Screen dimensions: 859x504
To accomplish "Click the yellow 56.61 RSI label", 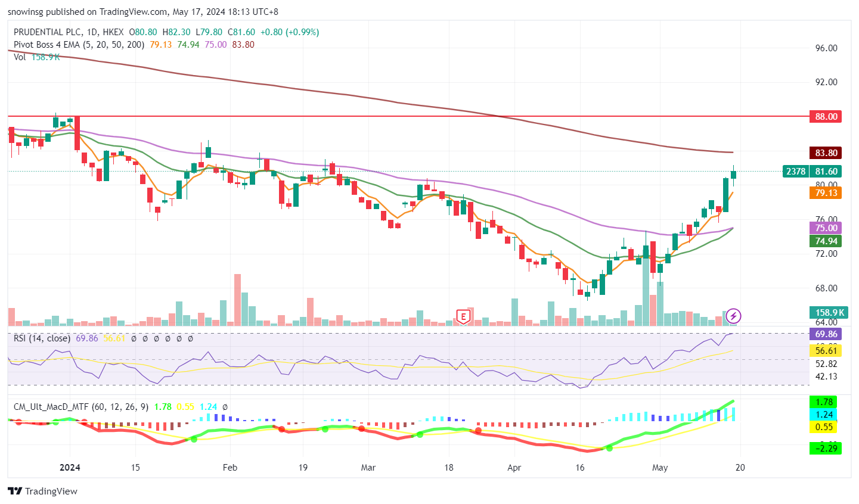I will click(x=826, y=350).
